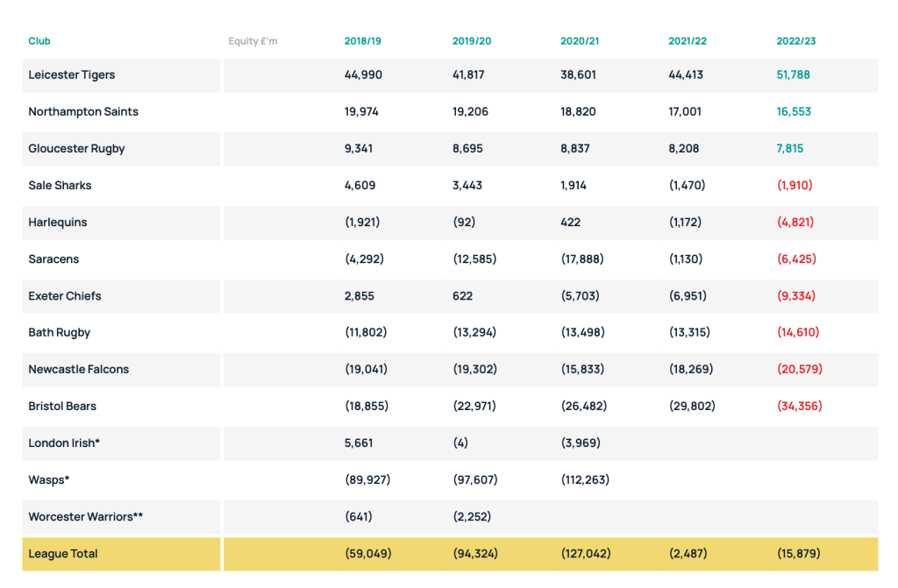Image resolution: width=898 pixels, height=588 pixels.
Task: Click the Equity £'m header label
Action: (x=253, y=41)
